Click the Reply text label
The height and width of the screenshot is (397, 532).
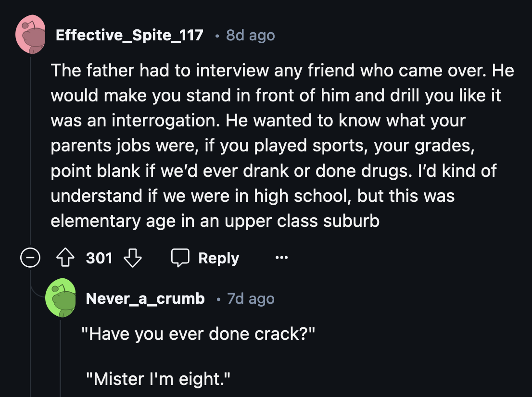(218, 259)
